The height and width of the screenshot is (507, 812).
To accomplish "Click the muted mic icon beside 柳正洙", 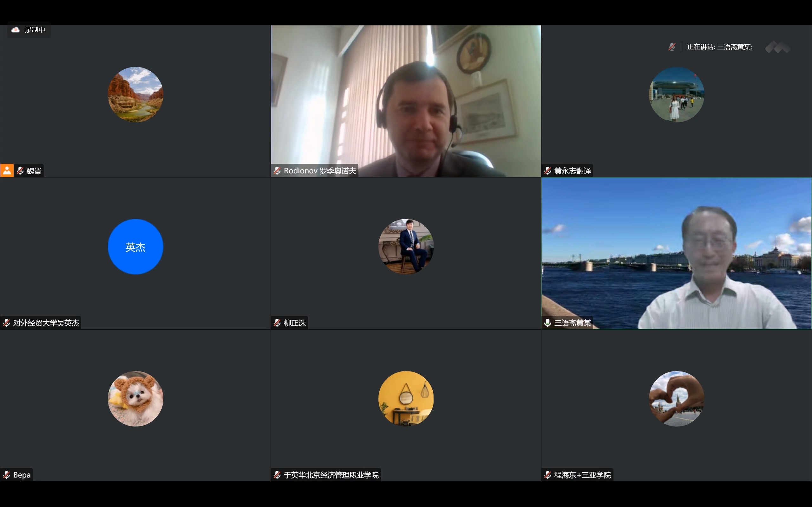I will 277,323.
